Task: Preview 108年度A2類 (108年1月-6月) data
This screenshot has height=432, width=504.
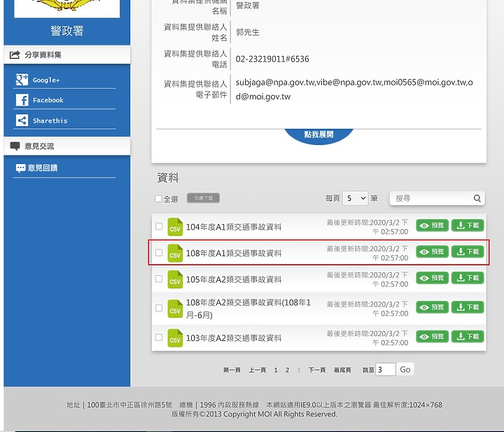Action: (432, 307)
